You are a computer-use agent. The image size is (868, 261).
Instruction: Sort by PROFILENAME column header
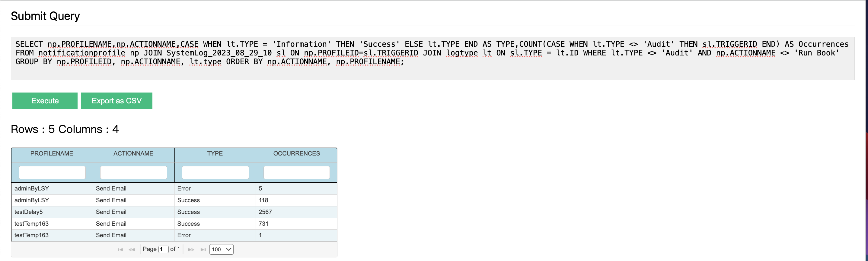pyautogui.click(x=52, y=153)
